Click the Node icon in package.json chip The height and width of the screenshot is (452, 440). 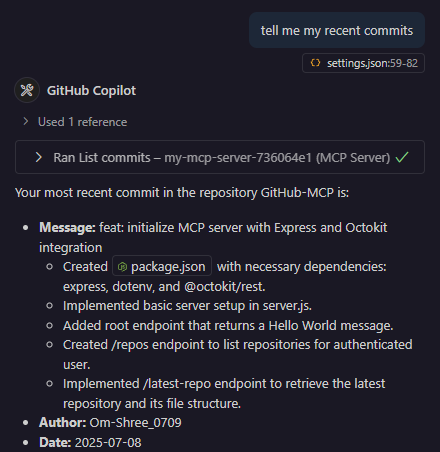[x=122, y=267]
